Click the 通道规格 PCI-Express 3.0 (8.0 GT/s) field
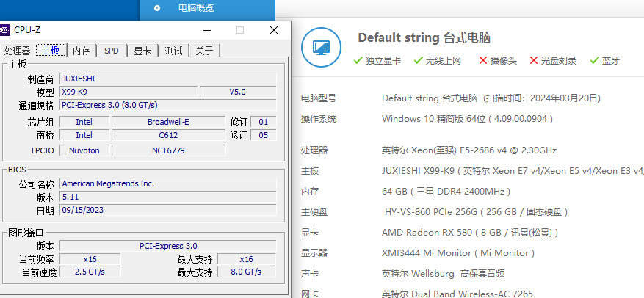This screenshot has height=298, width=644. (x=168, y=105)
